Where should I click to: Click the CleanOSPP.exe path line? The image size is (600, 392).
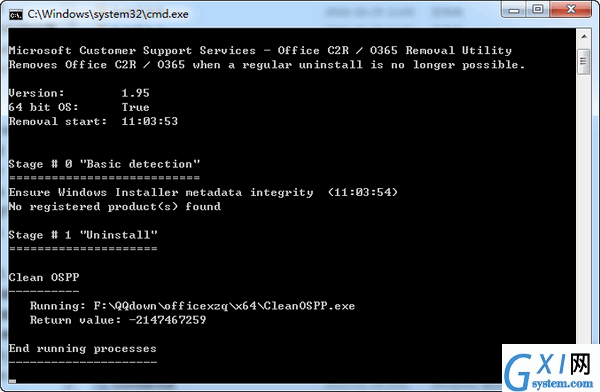point(192,306)
